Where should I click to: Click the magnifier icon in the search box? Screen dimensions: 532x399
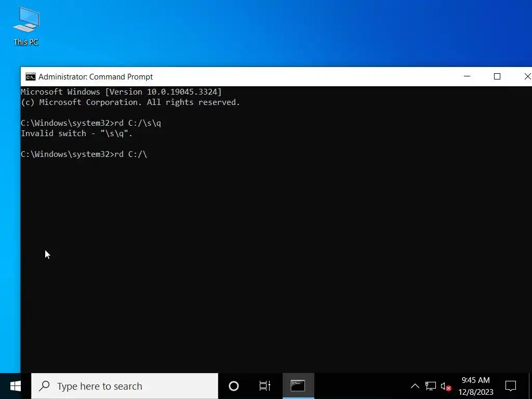pyautogui.click(x=45, y=386)
